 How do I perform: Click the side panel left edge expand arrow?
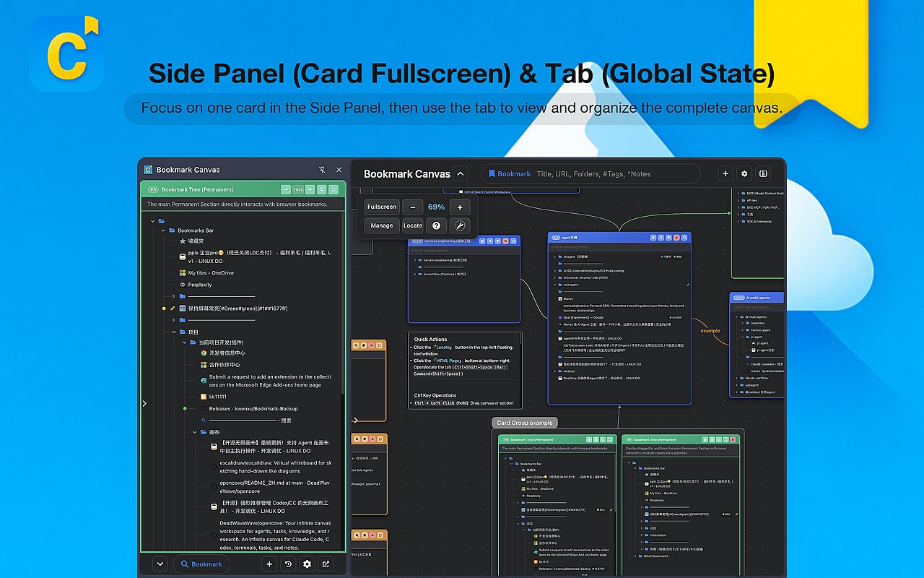pyautogui.click(x=144, y=403)
